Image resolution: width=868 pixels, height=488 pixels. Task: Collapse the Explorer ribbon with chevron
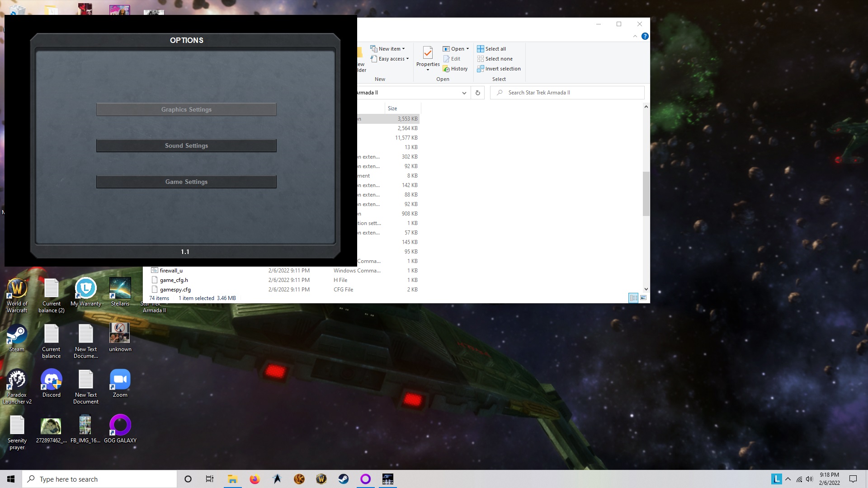[635, 36]
